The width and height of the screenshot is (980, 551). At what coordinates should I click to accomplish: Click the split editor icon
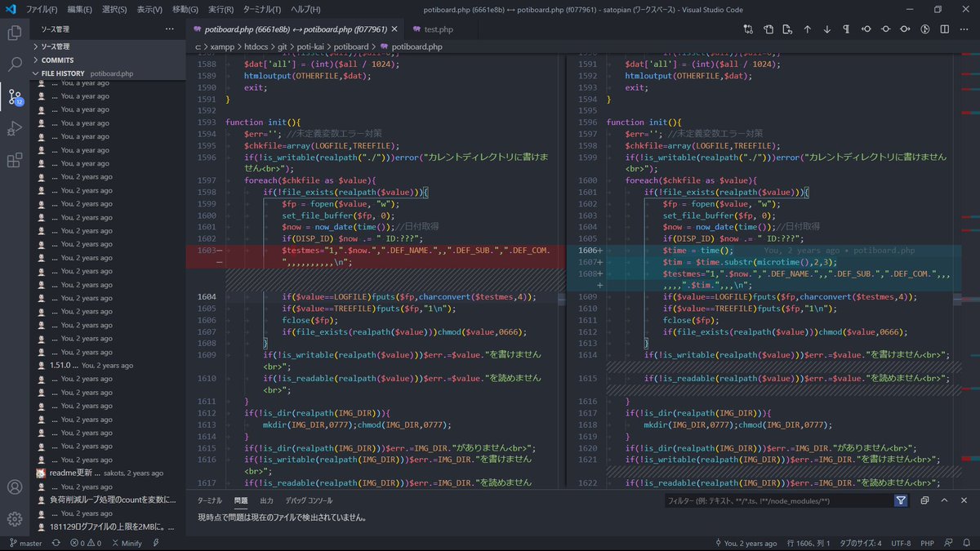pyautogui.click(x=944, y=29)
